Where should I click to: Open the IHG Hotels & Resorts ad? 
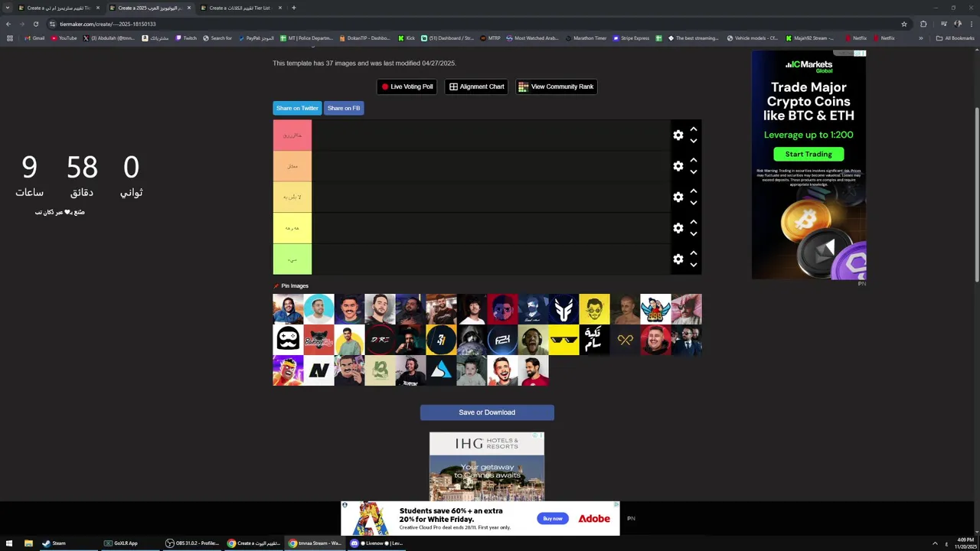click(x=487, y=467)
